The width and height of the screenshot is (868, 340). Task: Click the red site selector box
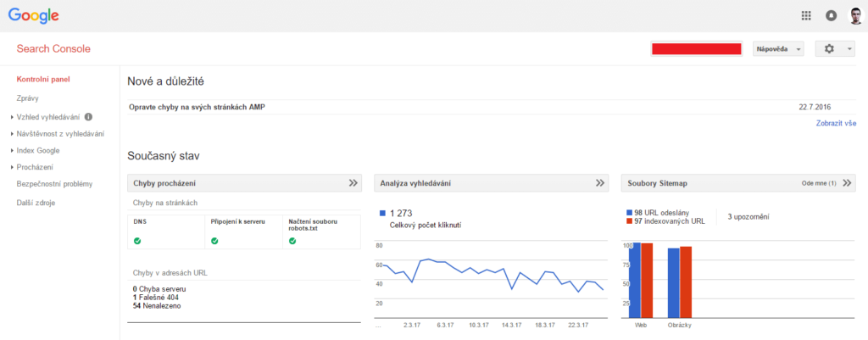[x=697, y=48]
